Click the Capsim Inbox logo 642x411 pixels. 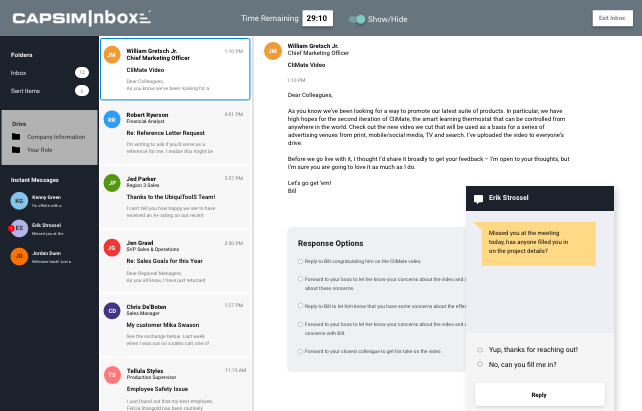(x=82, y=18)
